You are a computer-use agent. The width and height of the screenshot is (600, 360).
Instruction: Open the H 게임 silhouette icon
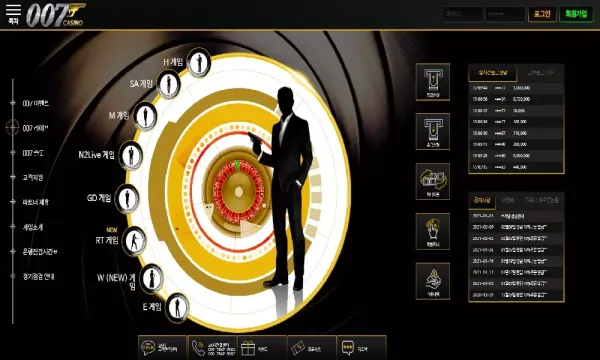199,62
